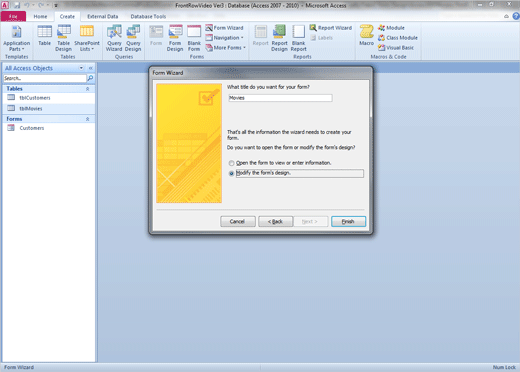Launch the Query Wizard
520x372 pixels.
(x=114, y=38)
